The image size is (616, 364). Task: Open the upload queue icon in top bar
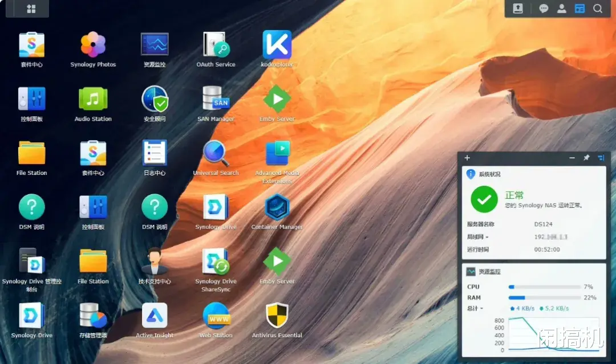point(518,9)
